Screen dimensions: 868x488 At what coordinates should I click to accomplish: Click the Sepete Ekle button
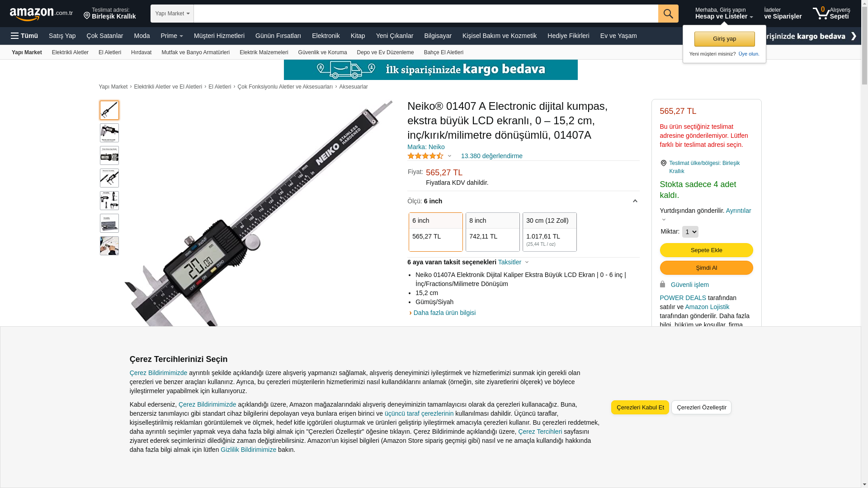click(706, 250)
